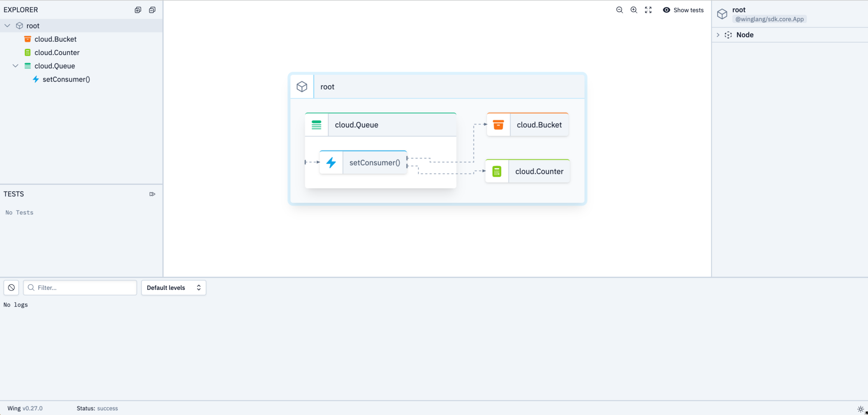Clear logs with the circle-slash icon

(11, 287)
